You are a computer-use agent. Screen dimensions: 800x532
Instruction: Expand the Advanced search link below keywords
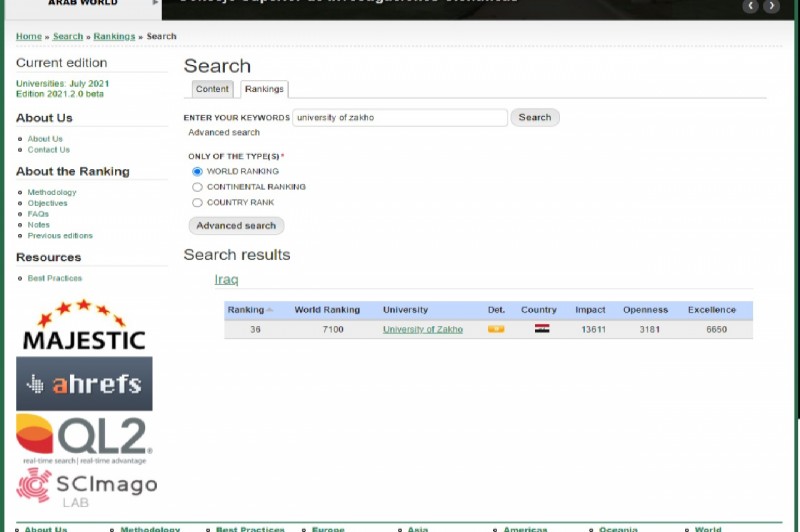(224, 133)
